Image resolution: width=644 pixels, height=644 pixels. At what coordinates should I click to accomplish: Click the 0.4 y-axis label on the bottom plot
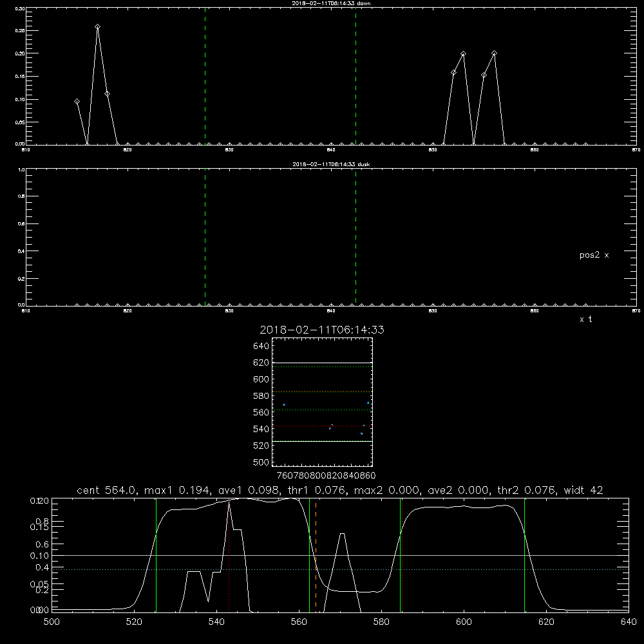[43, 567]
